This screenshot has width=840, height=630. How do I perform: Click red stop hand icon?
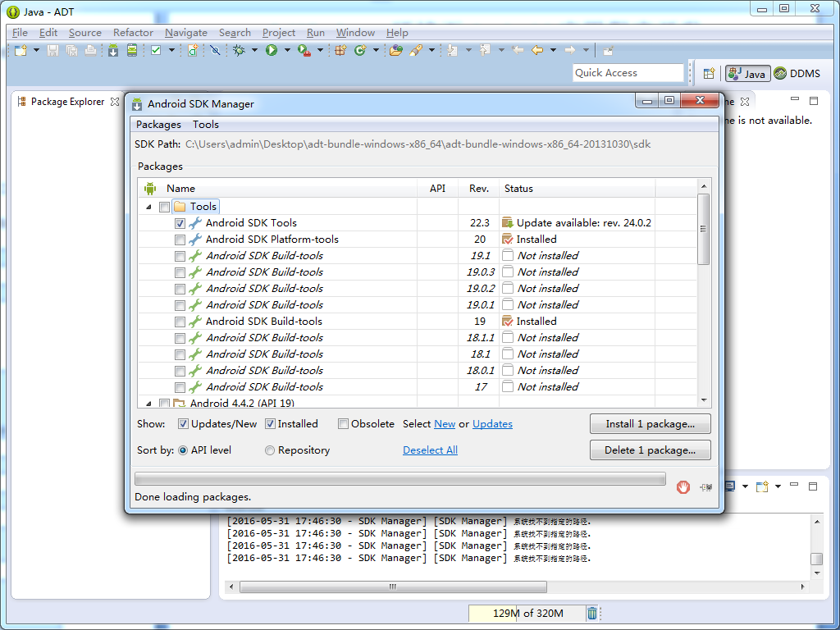[x=682, y=487]
